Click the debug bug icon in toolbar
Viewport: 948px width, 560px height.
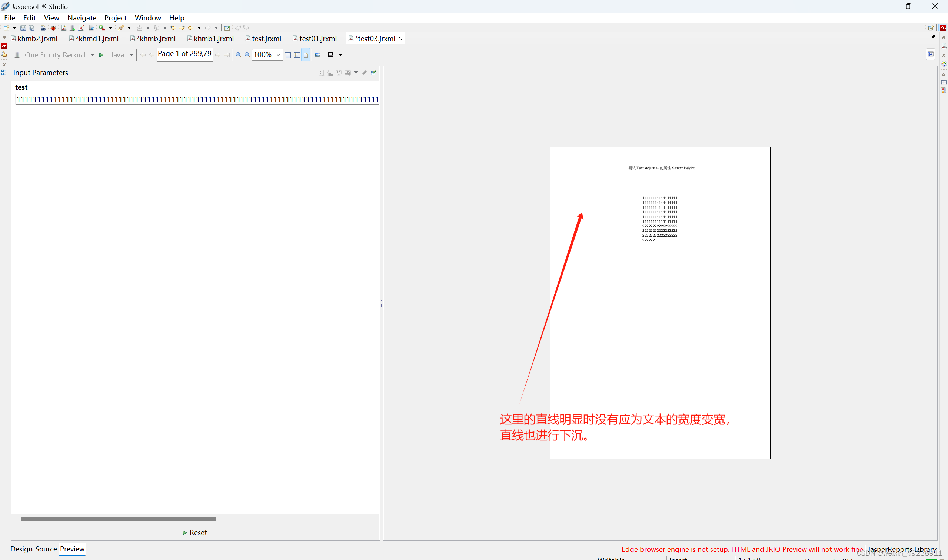(53, 28)
